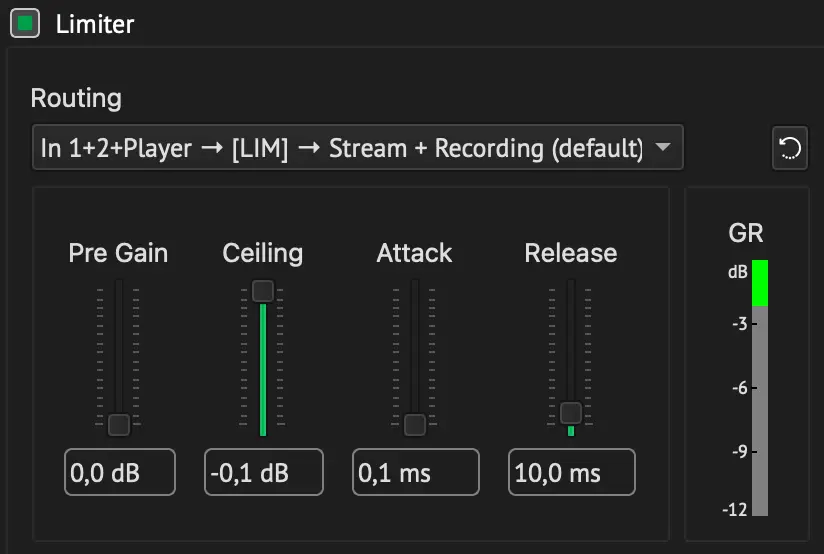
Task: Select the Ceiling -0,1 dB value field
Action: 264,472
